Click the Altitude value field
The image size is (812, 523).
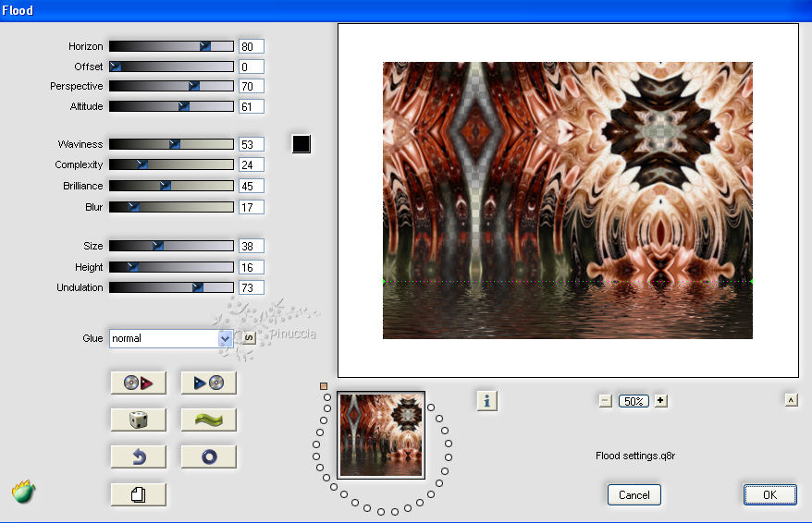(x=252, y=106)
